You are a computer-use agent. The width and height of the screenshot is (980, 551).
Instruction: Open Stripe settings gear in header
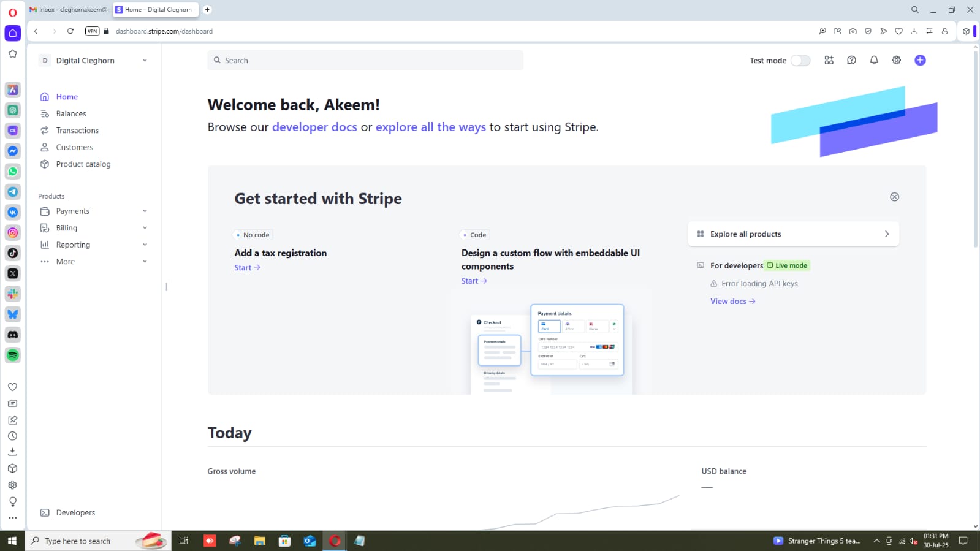click(x=897, y=60)
